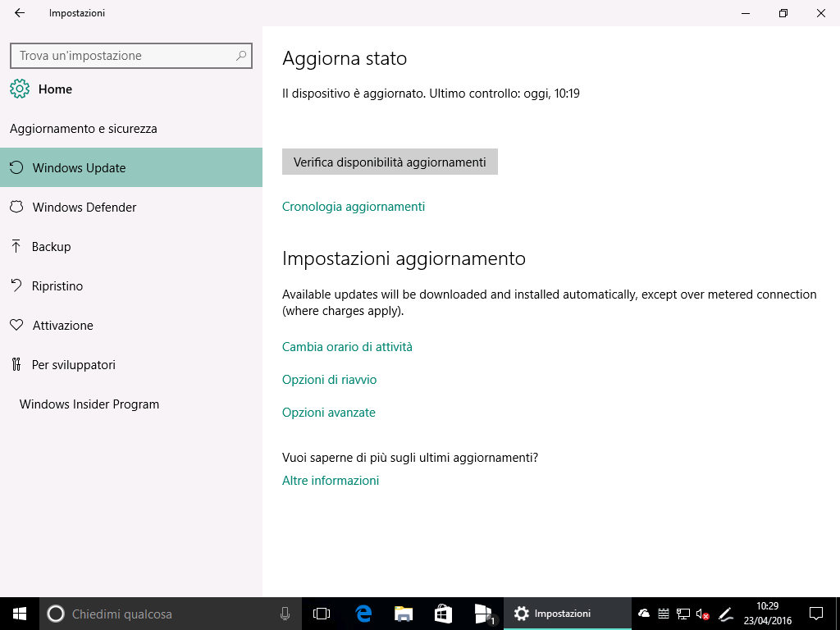Open the Windows Insider Program section
This screenshot has height=630, width=840.
click(131, 404)
